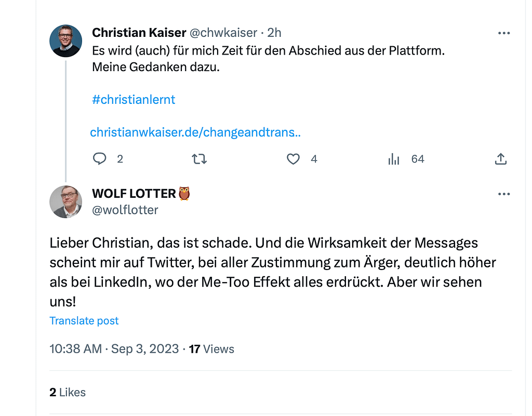Viewport: 532px width, 416px height.
Task: Open the @wolflotter handle
Action: pos(125,210)
